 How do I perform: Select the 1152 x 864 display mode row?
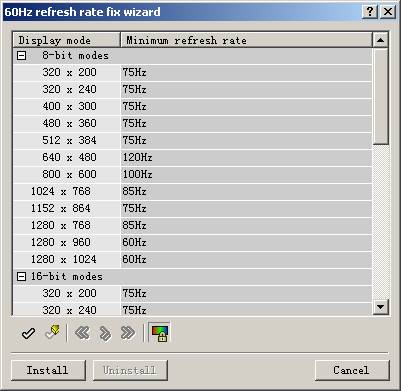coord(193,208)
